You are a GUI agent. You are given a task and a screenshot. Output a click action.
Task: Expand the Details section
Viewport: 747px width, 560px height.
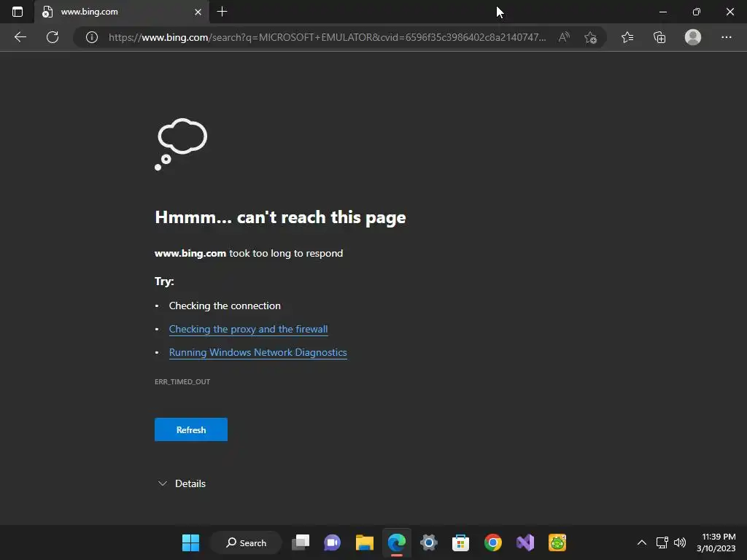pos(182,483)
